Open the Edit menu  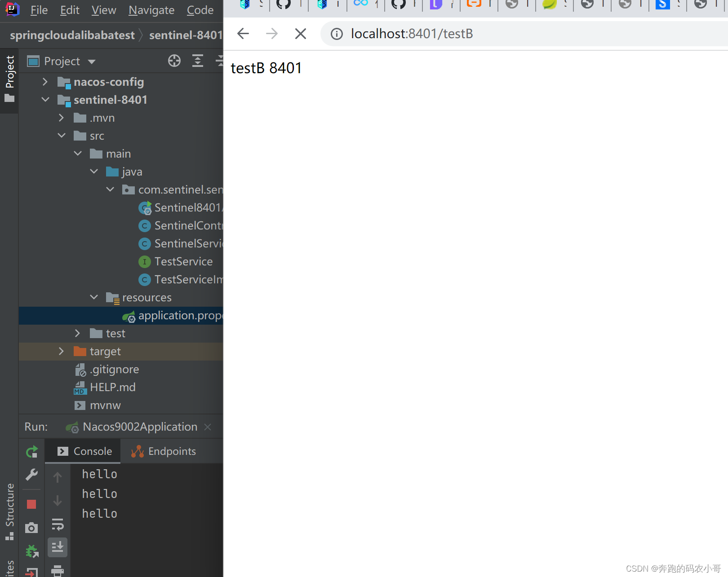coord(70,10)
